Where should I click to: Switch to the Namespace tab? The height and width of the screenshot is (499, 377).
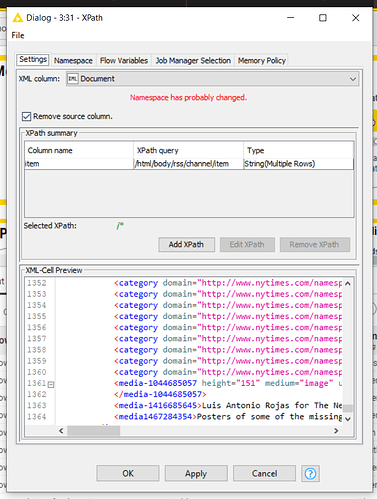click(x=73, y=61)
